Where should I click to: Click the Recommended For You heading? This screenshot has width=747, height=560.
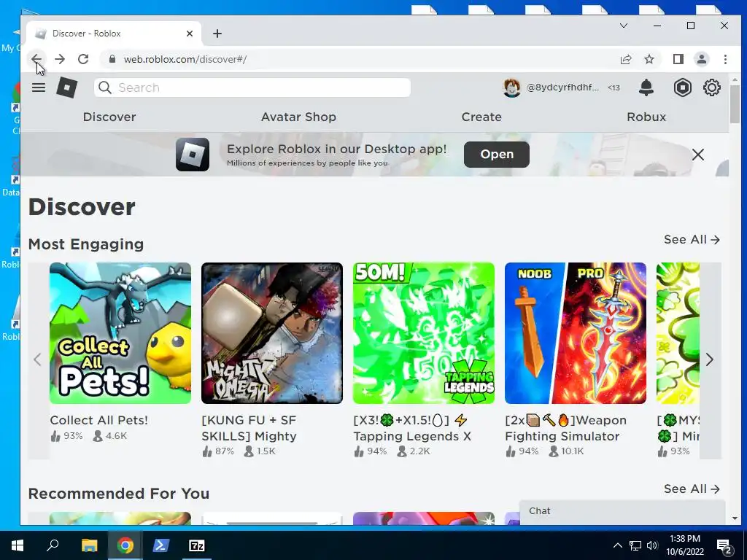click(119, 494)
